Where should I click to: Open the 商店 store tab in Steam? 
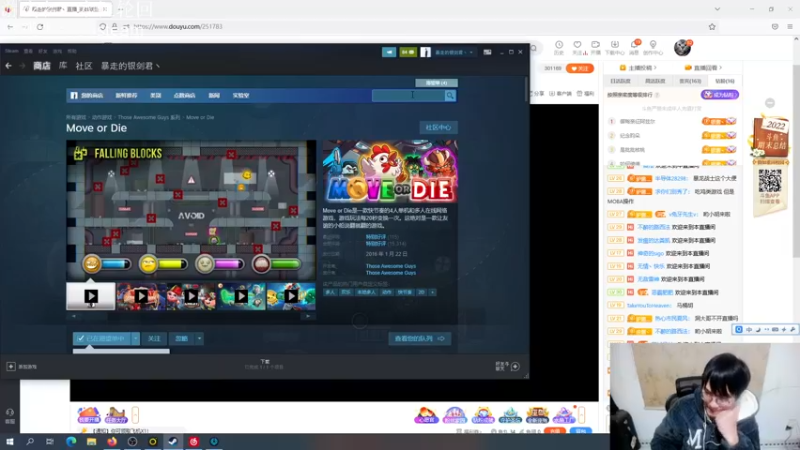[42, 66]
